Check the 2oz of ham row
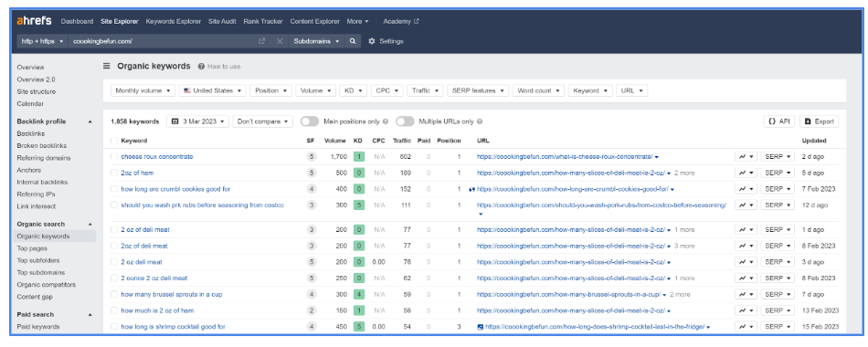The height and width of the screenshot is (347, 868). pos(114,173)
